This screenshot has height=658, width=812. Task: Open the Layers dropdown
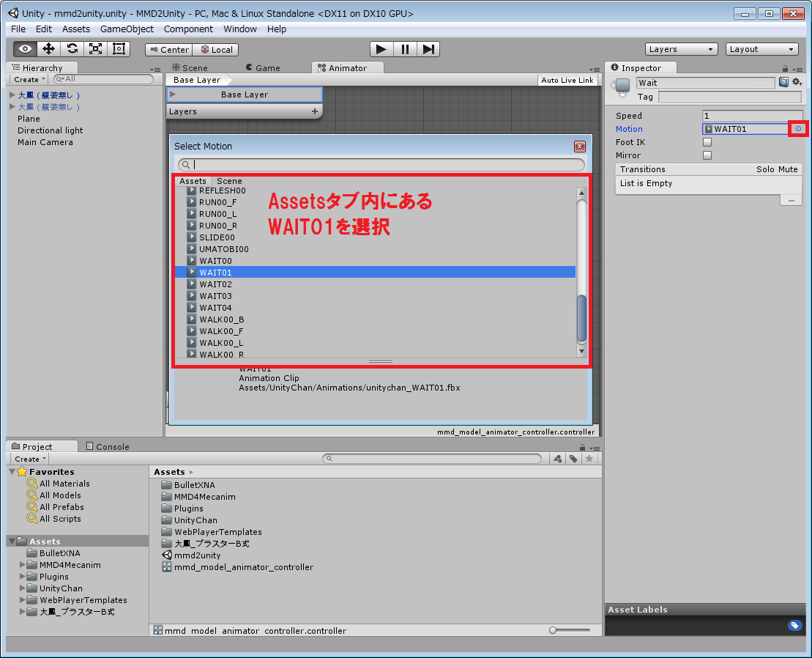[x=681, y=49]
